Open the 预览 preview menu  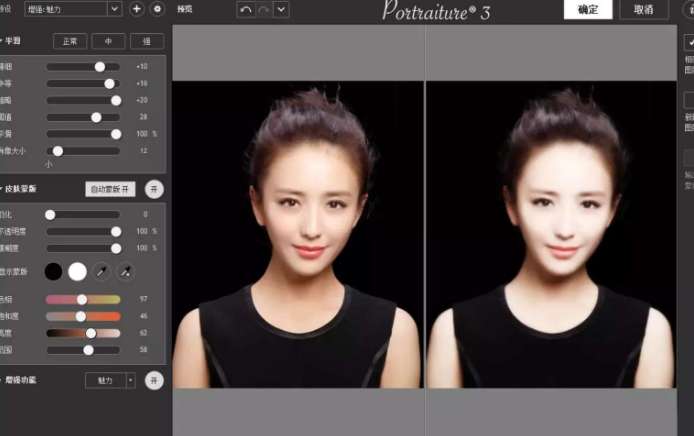[185, 9]
